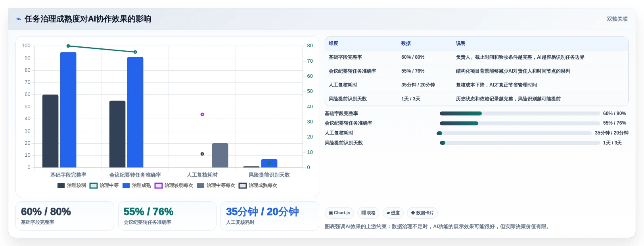Select the 表格 tag
The height and width of the screenshot is (246, 644).
[368, 213]
